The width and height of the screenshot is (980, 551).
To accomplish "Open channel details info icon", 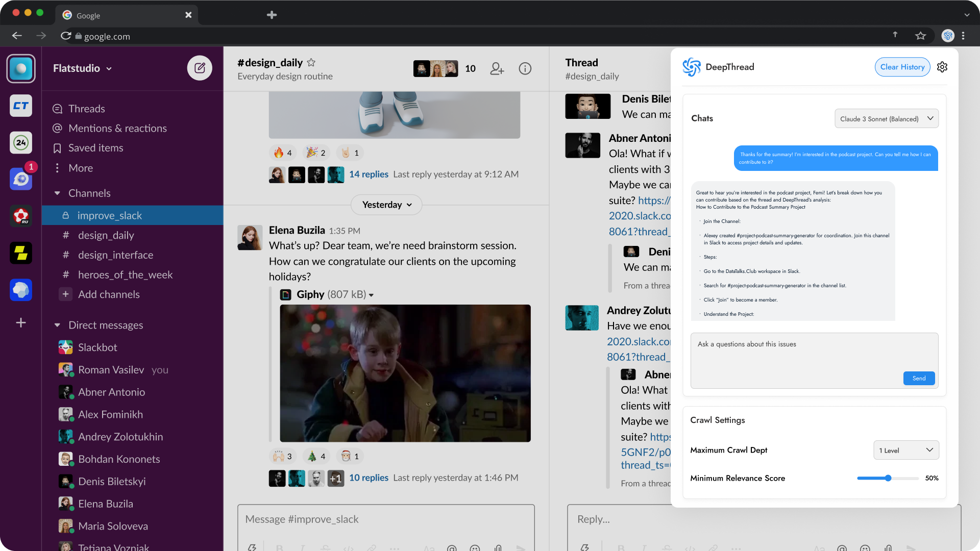I will (525, 68).
